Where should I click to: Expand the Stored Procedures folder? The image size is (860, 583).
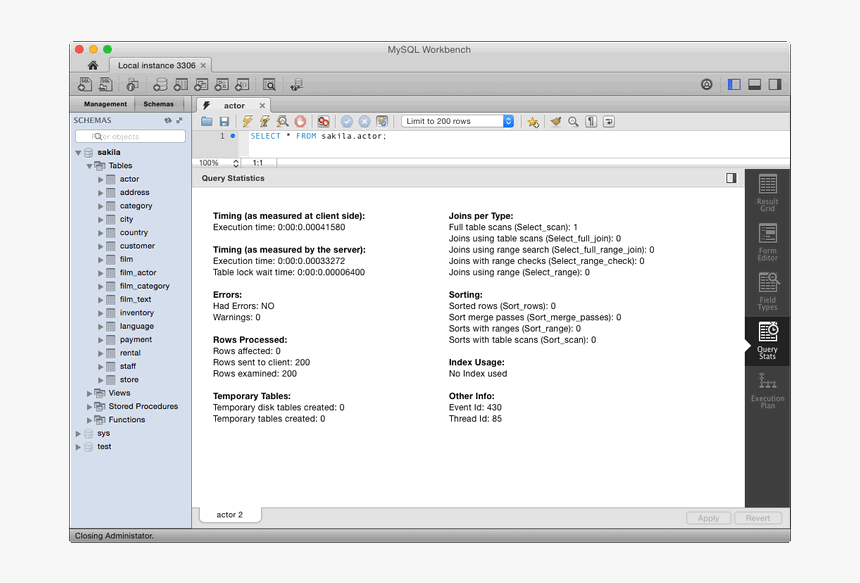[89, 406]
